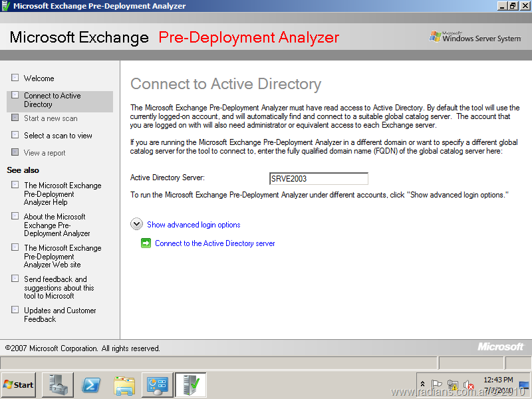Choose Select a scan to view
The height and width of the screenshot is (399, 532).
[58, 136]
